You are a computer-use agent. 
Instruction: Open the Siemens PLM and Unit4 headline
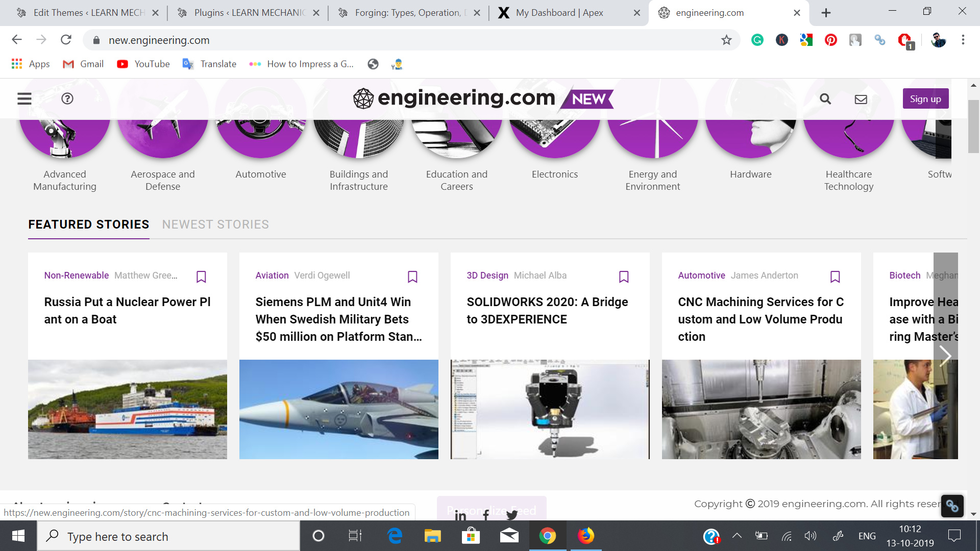(x=339, y=319)
